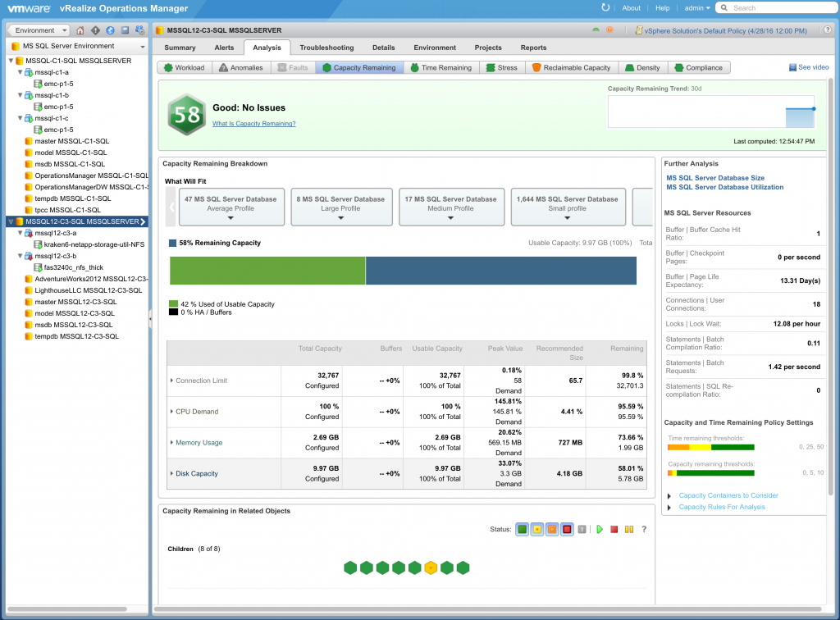Click the Capacity remaining thresholds color bar
Viewport: 840px width, 620px height.
click(x=711, y=472)
